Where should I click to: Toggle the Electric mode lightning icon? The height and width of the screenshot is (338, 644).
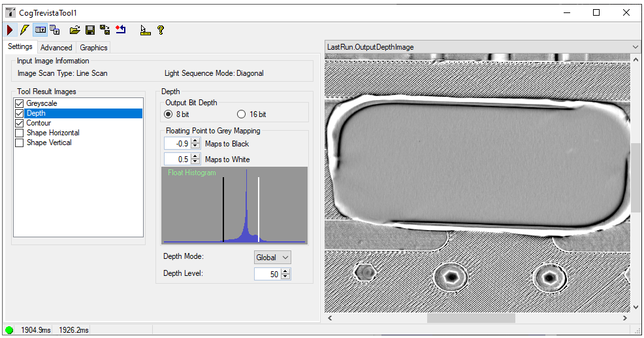click(x=24, y=30)
